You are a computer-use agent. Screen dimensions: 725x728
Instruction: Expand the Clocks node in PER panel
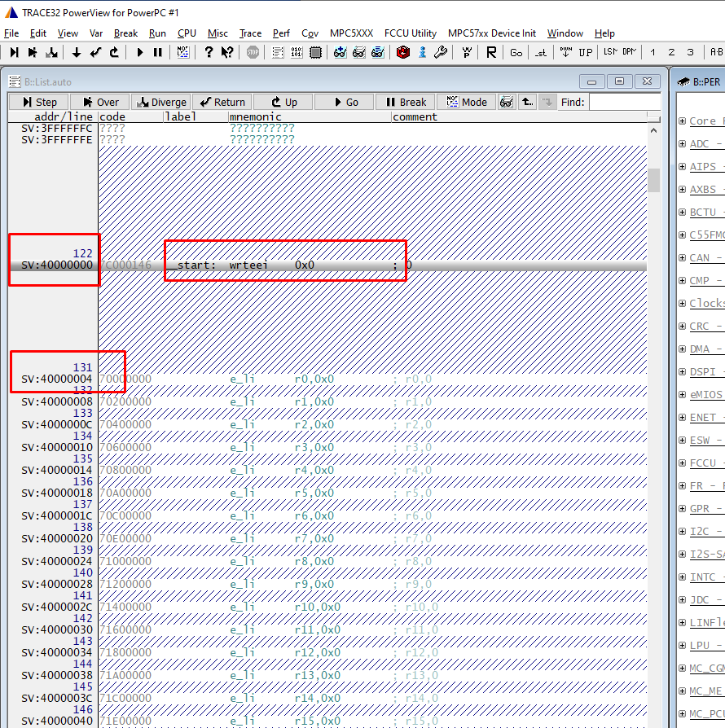coord(681,303)
